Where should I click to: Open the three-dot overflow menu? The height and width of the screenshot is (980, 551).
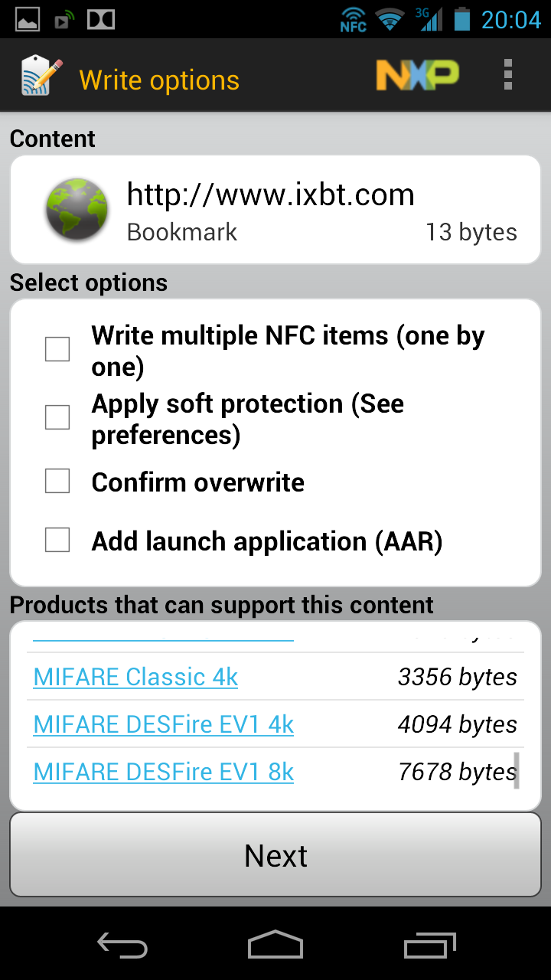(x=507, y=76)
